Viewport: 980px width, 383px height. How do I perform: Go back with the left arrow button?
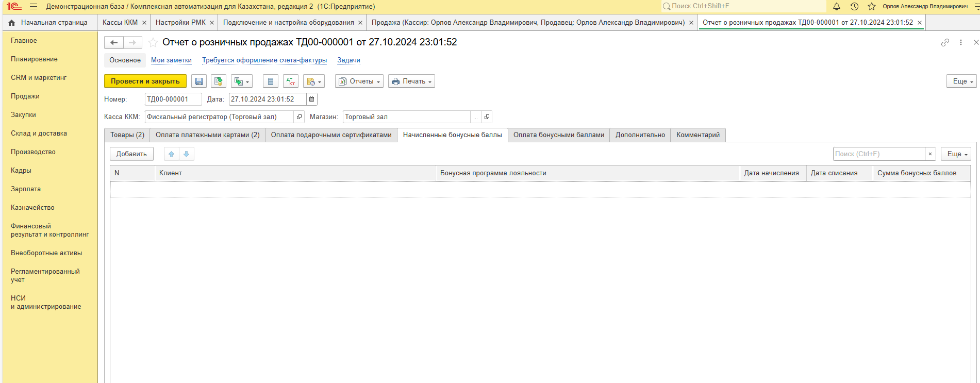[x=114, y=42]
